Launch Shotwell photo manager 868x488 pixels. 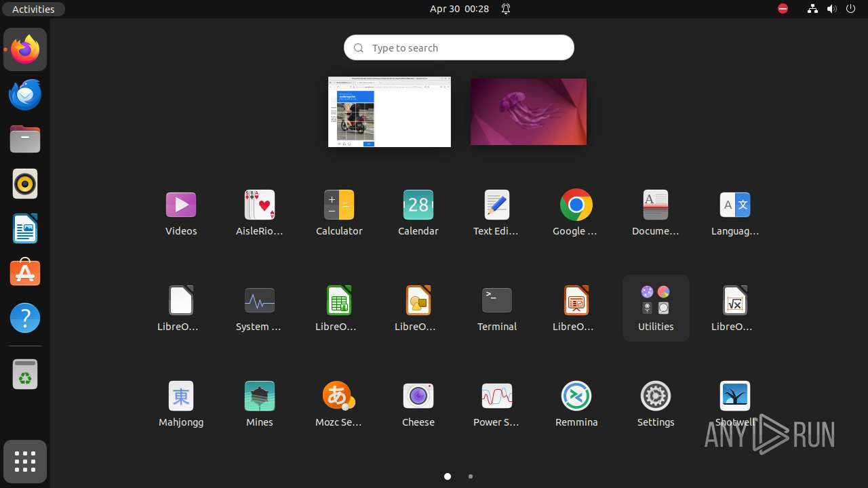pos(735,404)
